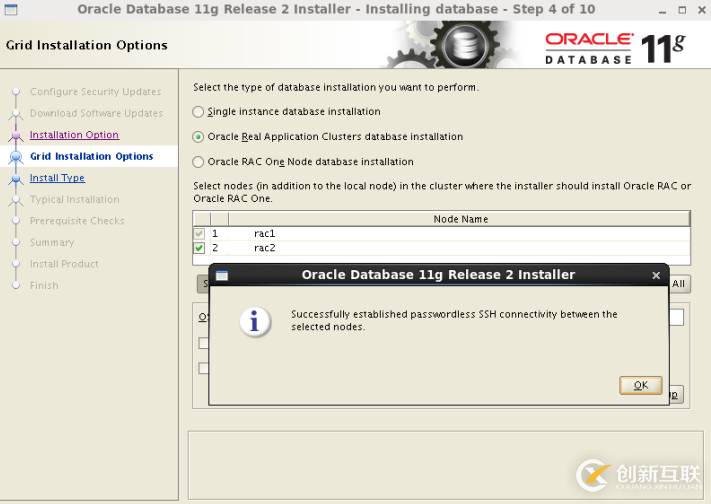Select Oracle RAC One Node installation

tap(198, 161)
